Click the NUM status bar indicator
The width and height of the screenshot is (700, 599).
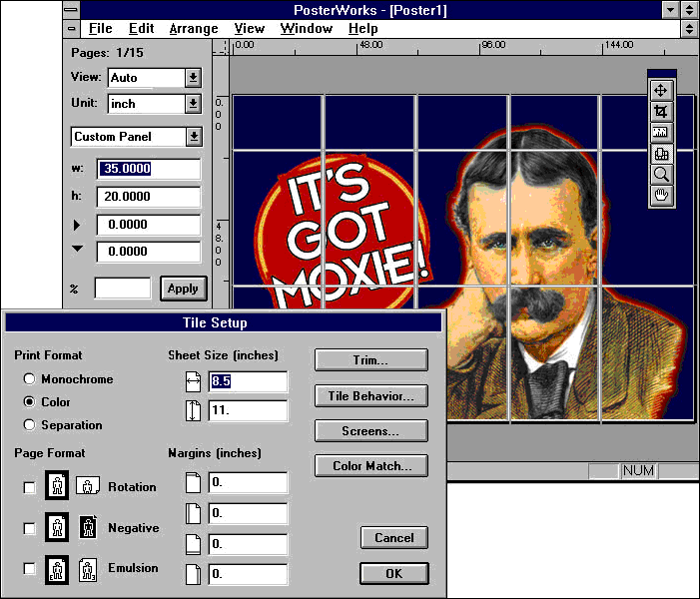[638, 470]
